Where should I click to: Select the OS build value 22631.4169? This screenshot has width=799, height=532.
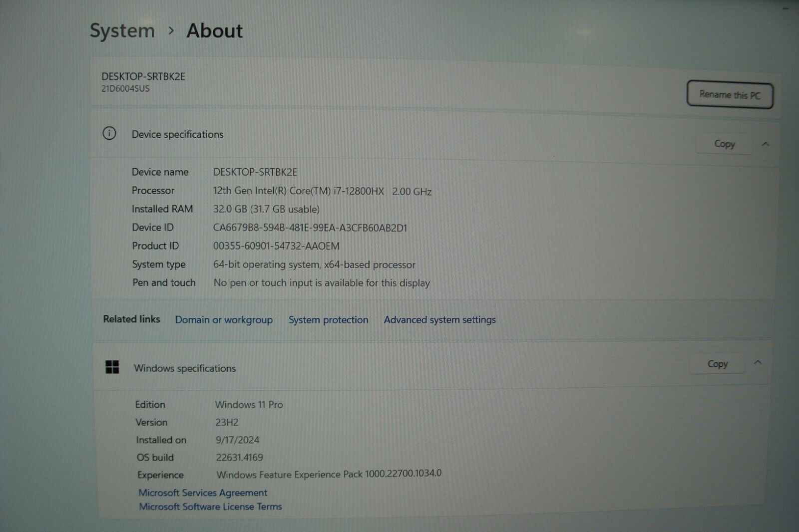pyautogui.click(x=239, y=457)
